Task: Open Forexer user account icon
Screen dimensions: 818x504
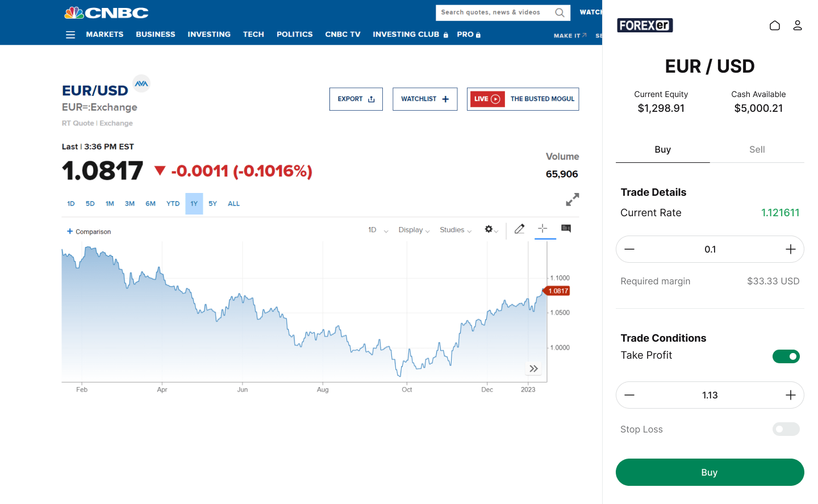Action: click(798, 26)
